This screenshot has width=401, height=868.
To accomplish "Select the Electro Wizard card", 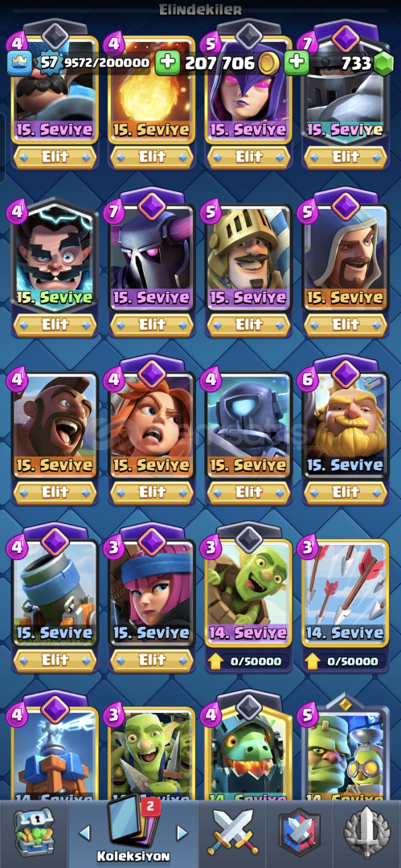I will [55, 256].
